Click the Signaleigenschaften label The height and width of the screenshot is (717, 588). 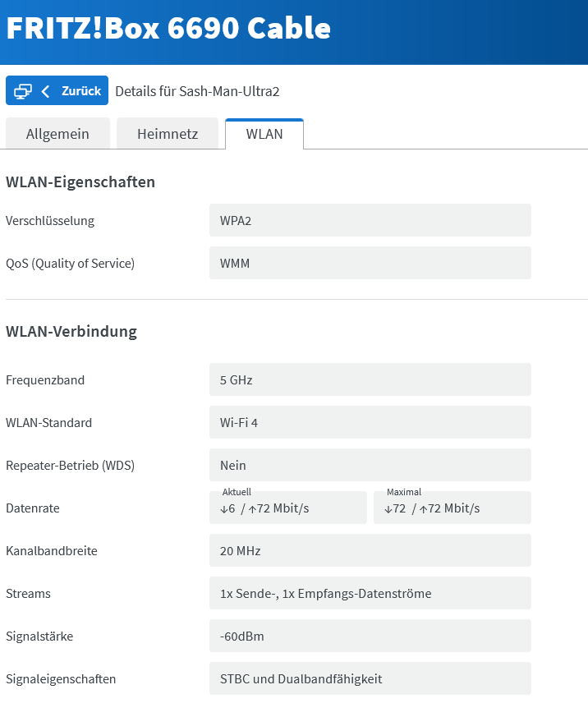click(61, 679)
